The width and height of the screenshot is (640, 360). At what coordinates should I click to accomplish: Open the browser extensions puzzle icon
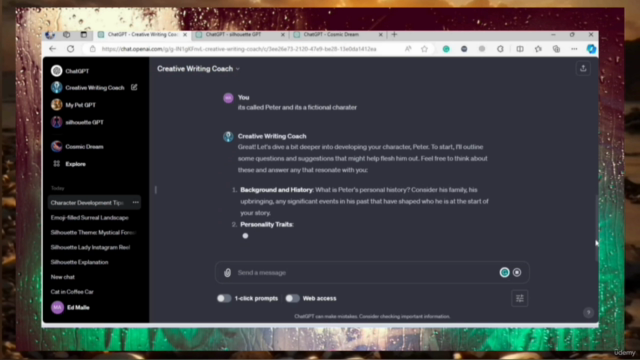[x=500, y=49]
